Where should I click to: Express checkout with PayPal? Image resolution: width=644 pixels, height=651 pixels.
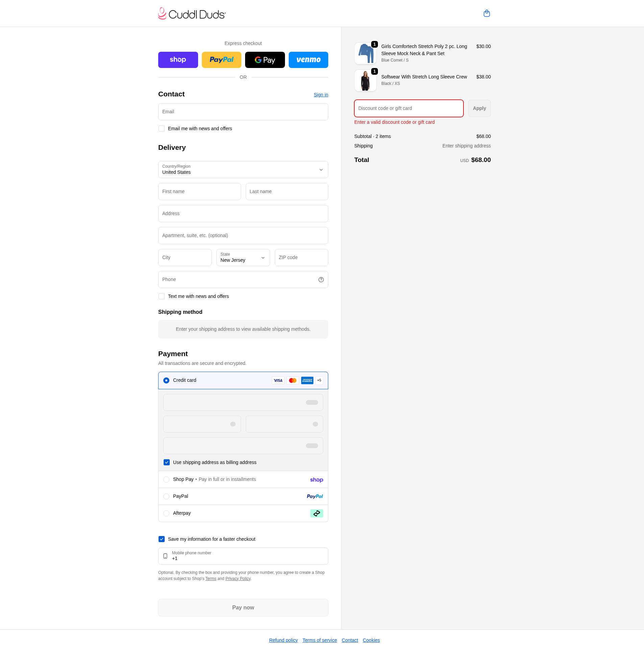[221, 60]
